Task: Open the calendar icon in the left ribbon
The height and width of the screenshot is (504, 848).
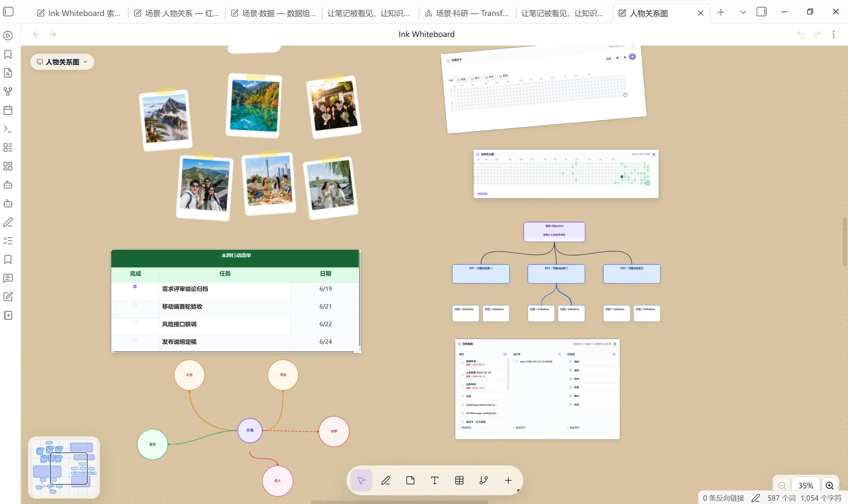Action: (x=8, y=110)
